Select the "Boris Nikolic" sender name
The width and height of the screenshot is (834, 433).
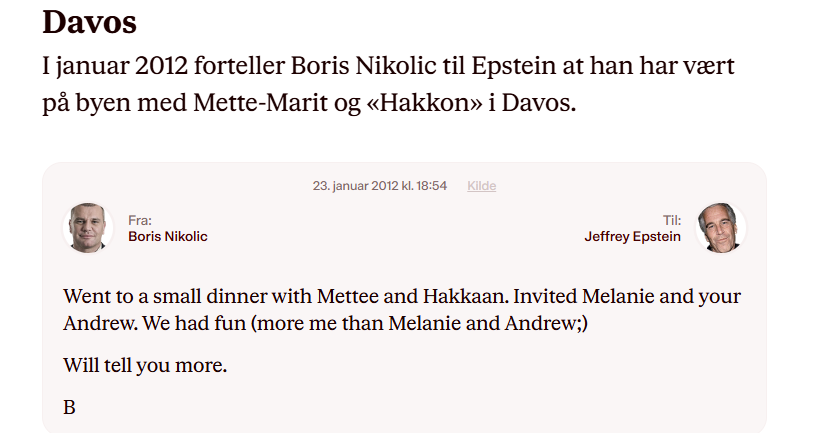click(168, 237)
